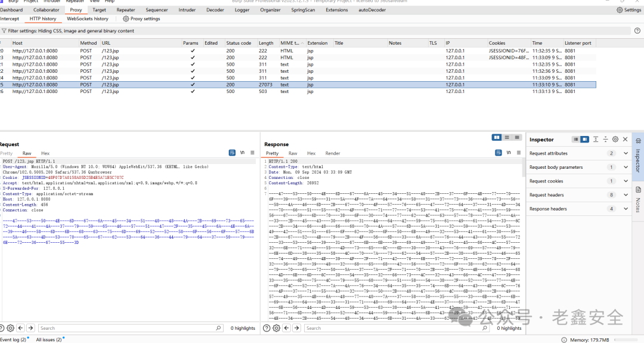Toggle response message wrap icon
The image size is (644, 343).
(498, 152)
